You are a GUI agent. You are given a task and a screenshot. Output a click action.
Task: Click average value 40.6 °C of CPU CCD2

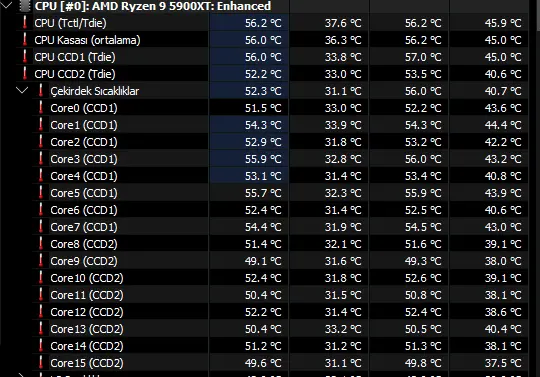point(503,74)
